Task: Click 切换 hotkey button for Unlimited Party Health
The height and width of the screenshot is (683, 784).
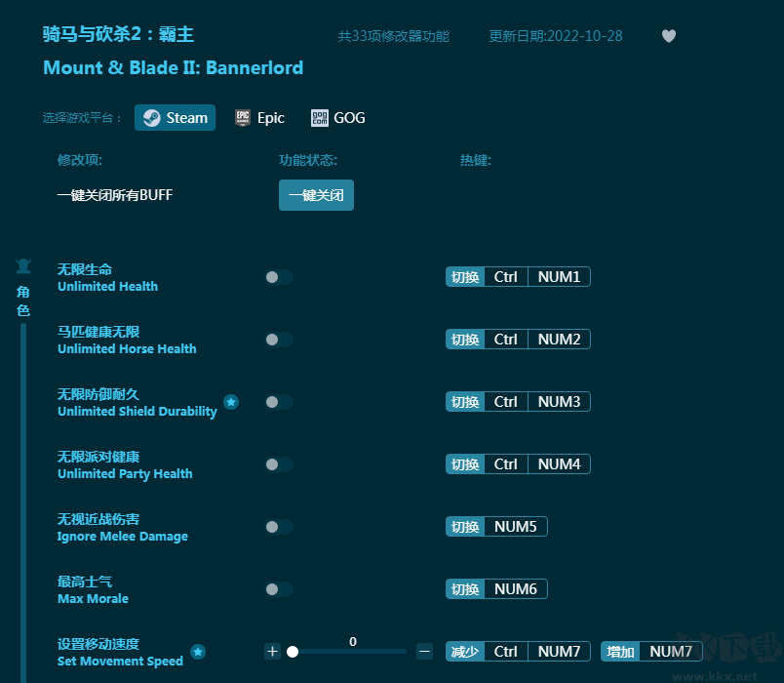Action: [465, 463]
